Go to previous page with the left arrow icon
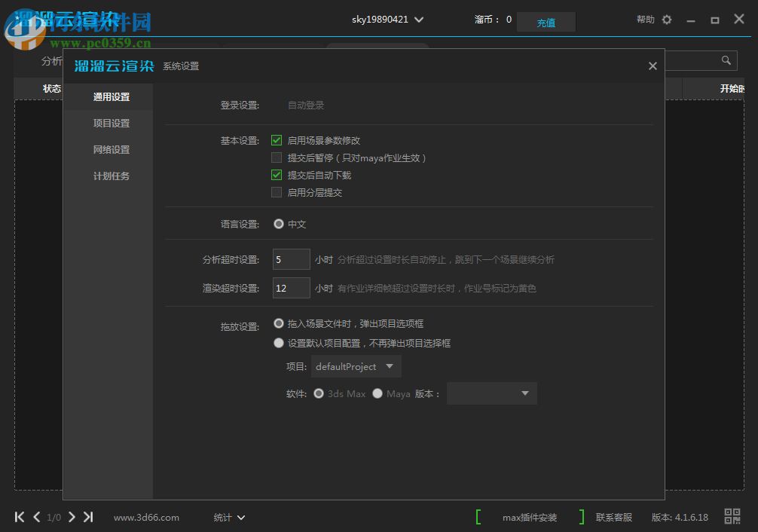Viewport: 758px width, 532px height. [36, 518]
